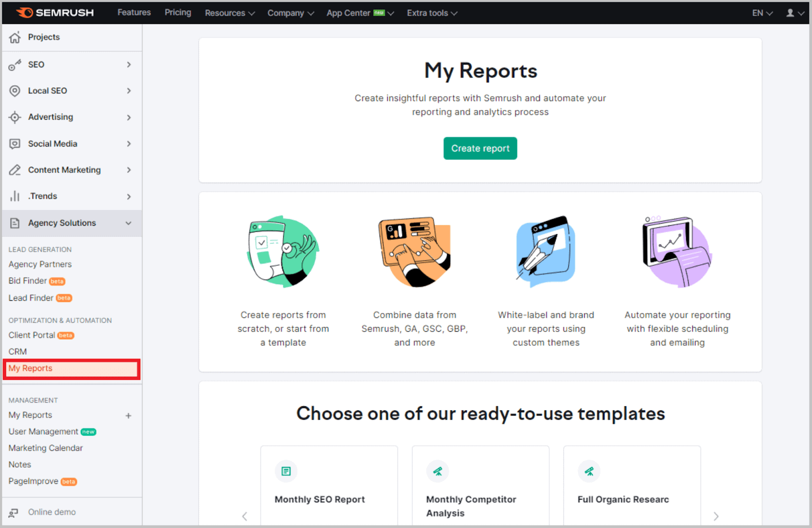Open My Reports under Management

point(30,415)
